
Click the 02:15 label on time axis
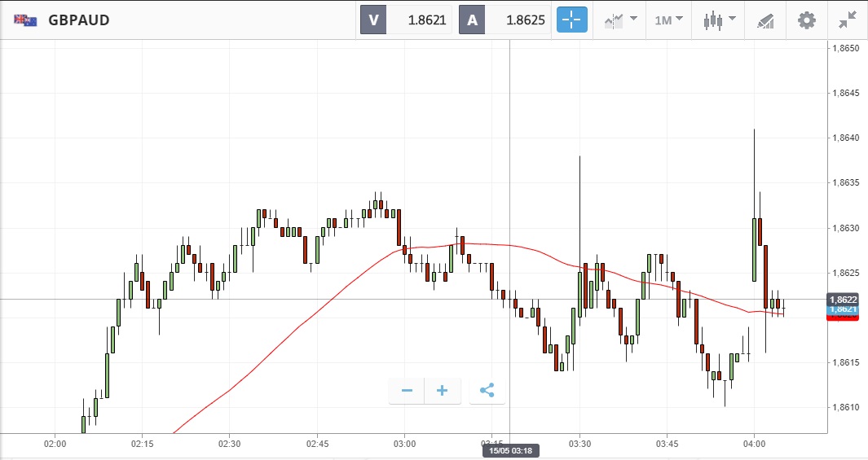click(142, 445)
